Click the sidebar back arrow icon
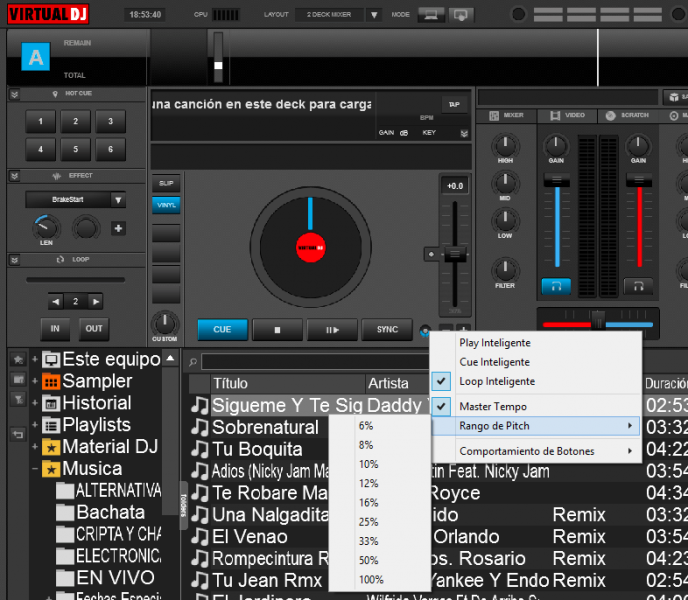 pyautogui.click(x=18, y=435)
